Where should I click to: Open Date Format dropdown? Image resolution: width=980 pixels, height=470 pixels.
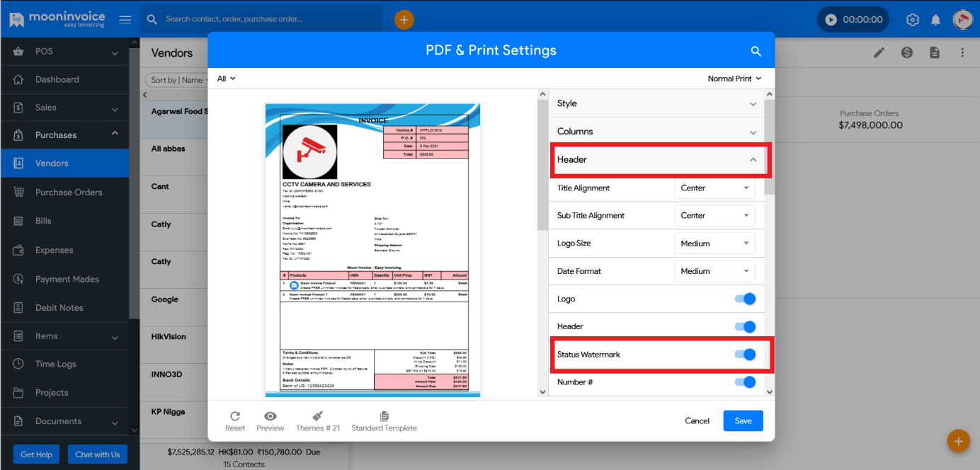tap(714, 270)
